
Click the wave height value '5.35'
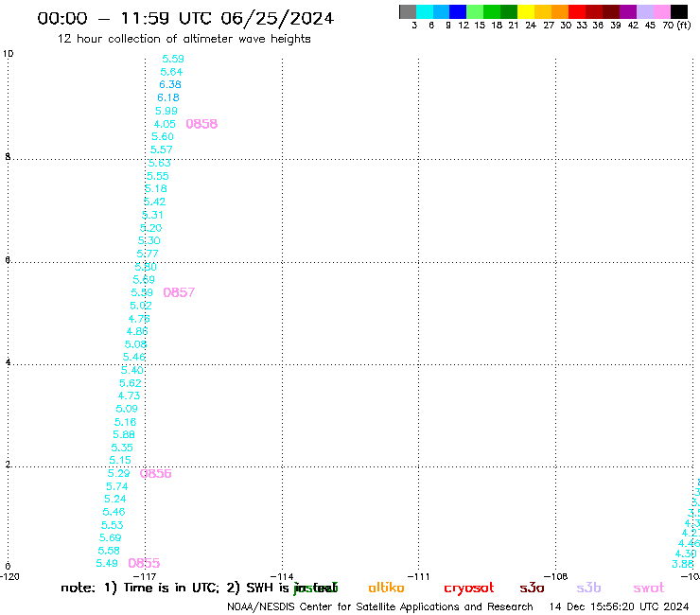click(122, 448)
